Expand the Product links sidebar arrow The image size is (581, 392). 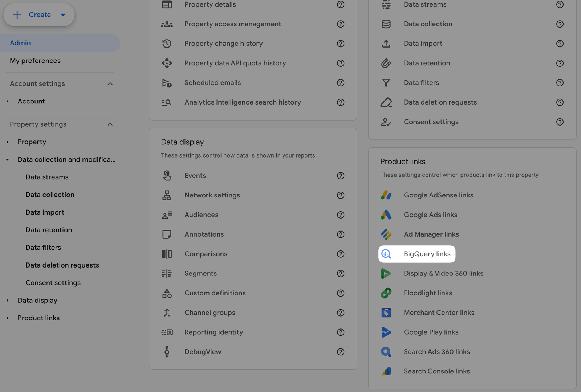click(7, 318)
